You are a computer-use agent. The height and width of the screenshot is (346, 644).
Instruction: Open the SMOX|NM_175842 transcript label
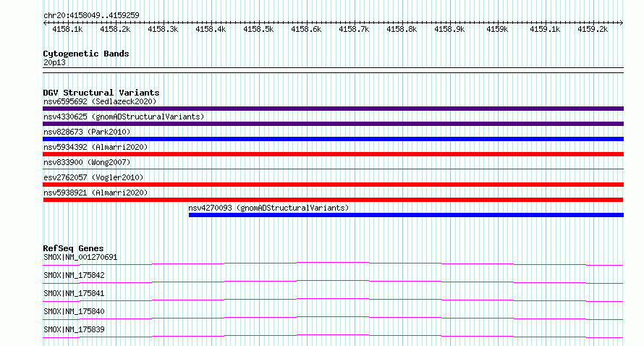point(74,275)
